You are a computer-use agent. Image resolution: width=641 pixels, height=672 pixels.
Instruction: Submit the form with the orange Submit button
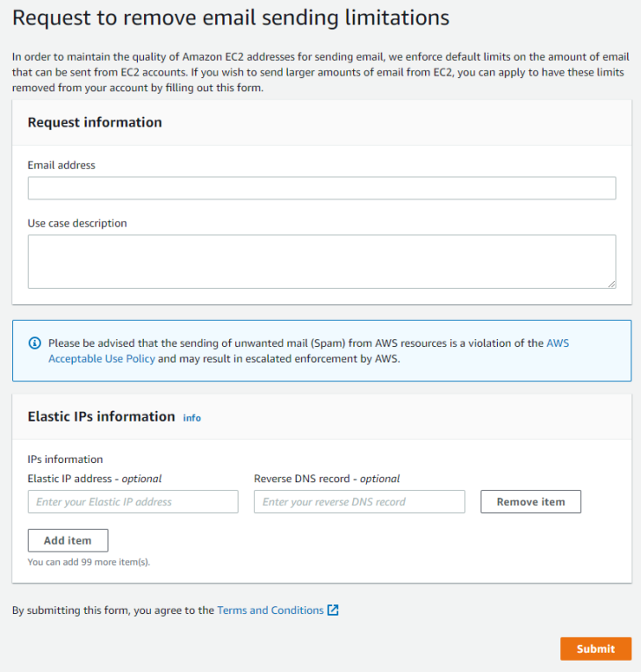[595, 648]
